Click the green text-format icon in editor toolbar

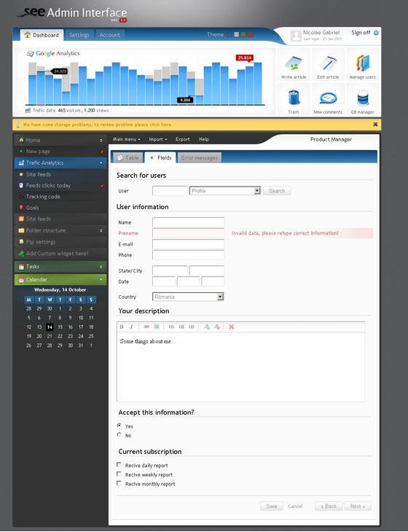(206, 326)
